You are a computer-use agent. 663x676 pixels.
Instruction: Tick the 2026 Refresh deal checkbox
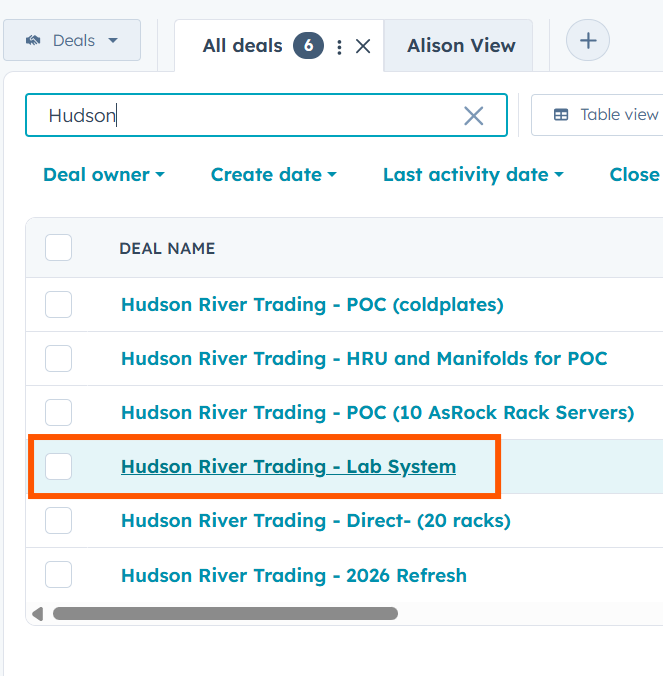(58, 575)
